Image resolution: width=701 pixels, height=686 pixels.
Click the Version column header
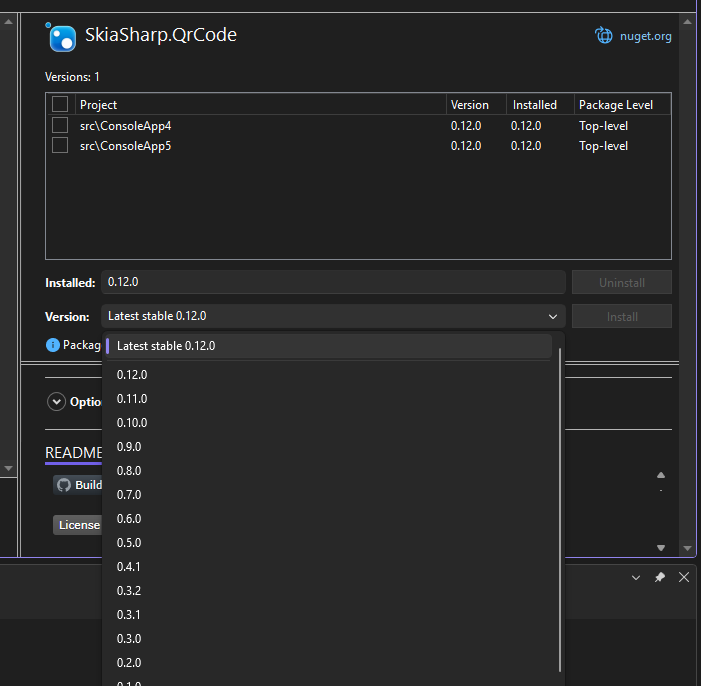click(x=476, y=105)
